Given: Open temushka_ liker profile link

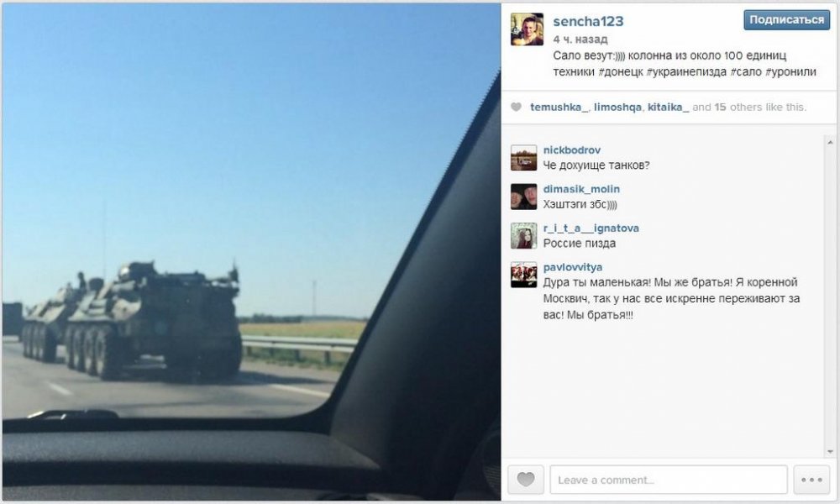Looking at the screenshot, I should [x=559, y=108].
